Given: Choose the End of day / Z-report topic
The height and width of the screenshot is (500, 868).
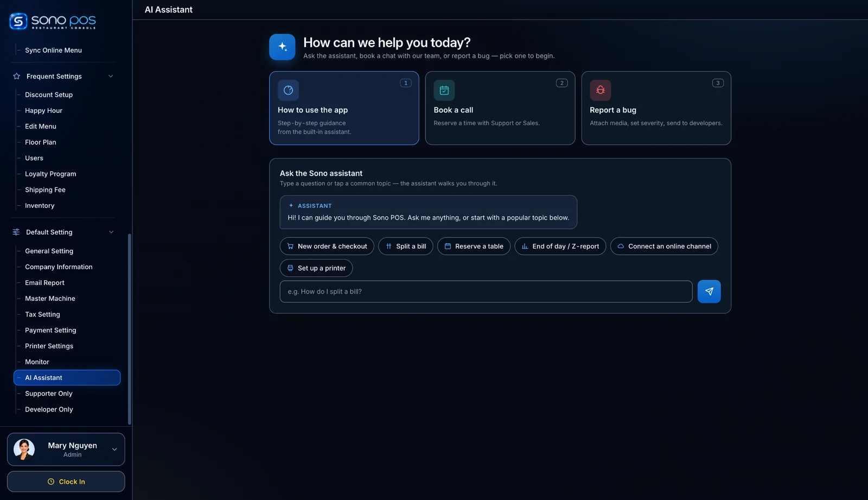Looking at the screenshot, I should (560, 246).
